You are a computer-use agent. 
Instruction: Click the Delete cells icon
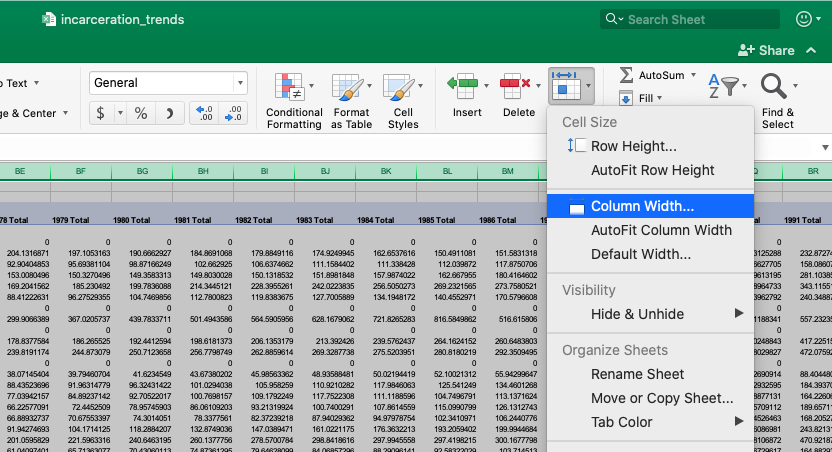tap(514, 86)
